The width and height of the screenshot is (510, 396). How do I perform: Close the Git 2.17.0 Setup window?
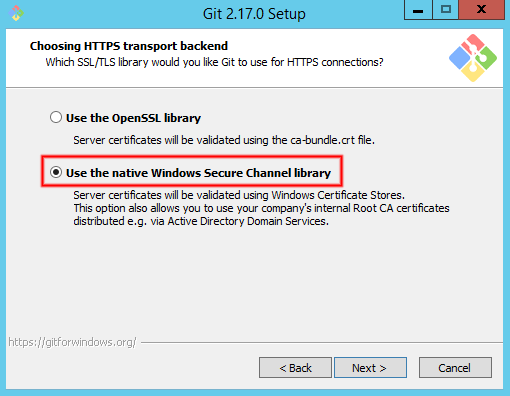click(x=481, y=10)
